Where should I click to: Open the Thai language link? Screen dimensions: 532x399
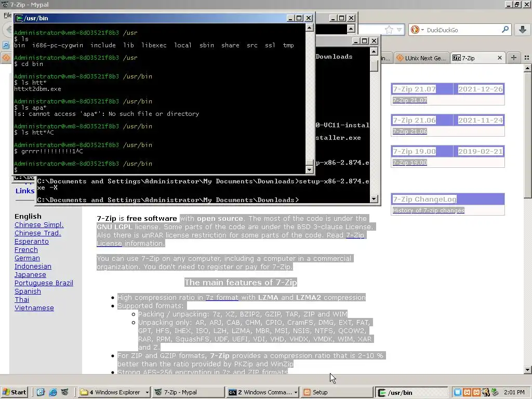point(22,300)
